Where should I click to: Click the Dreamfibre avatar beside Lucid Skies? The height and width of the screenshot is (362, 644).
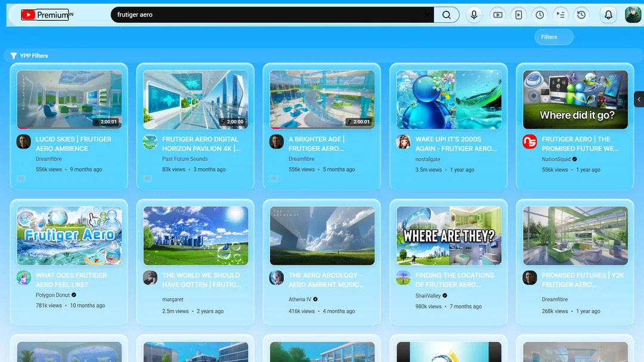24,142
